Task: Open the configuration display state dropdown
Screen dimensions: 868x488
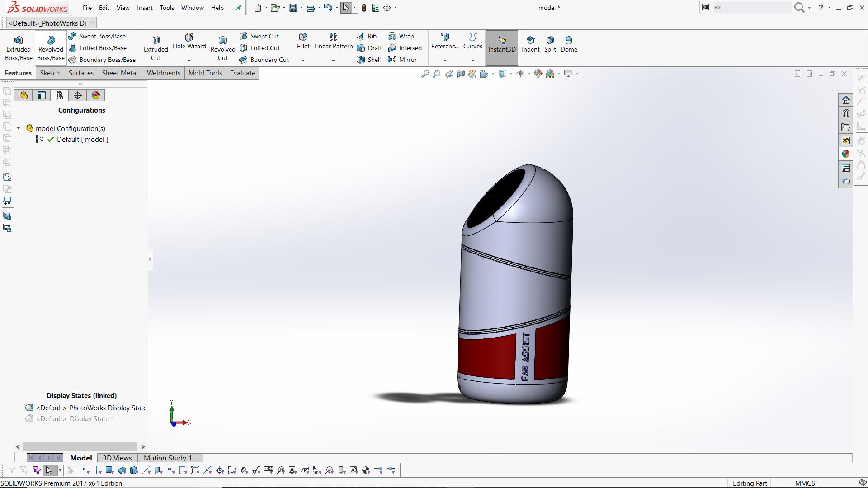Action: (92, 22)
